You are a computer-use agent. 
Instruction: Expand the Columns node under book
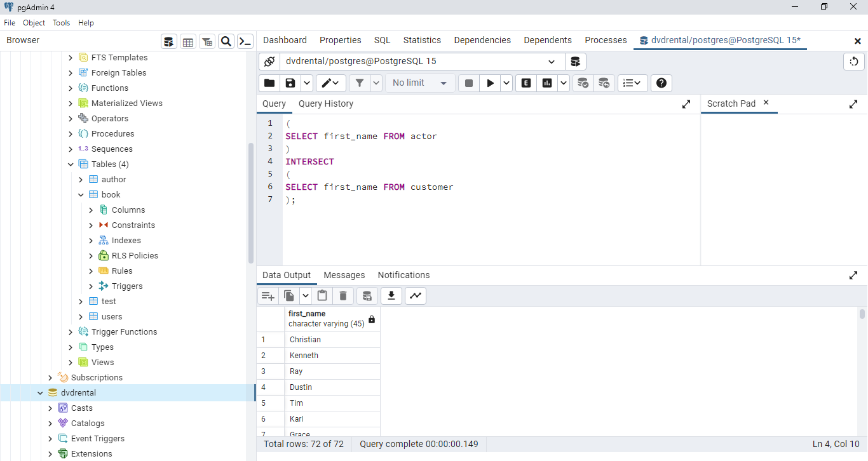pyautogui.click(x=91, y=210)
